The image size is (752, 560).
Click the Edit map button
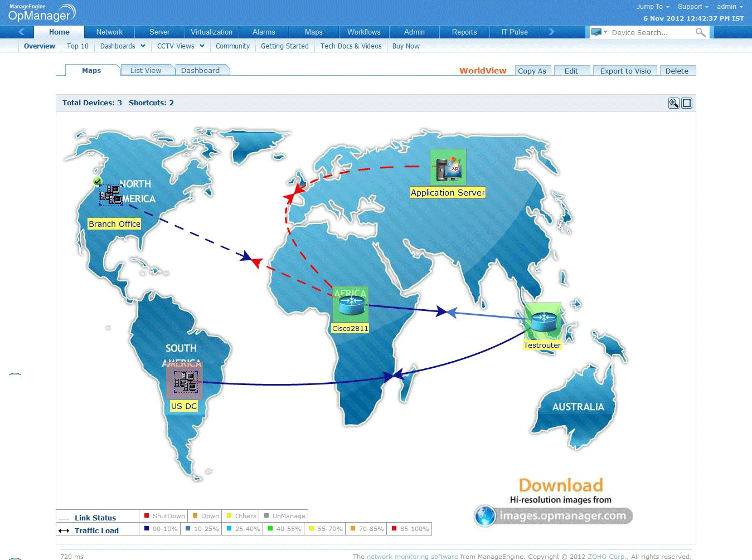coord(571,71)
